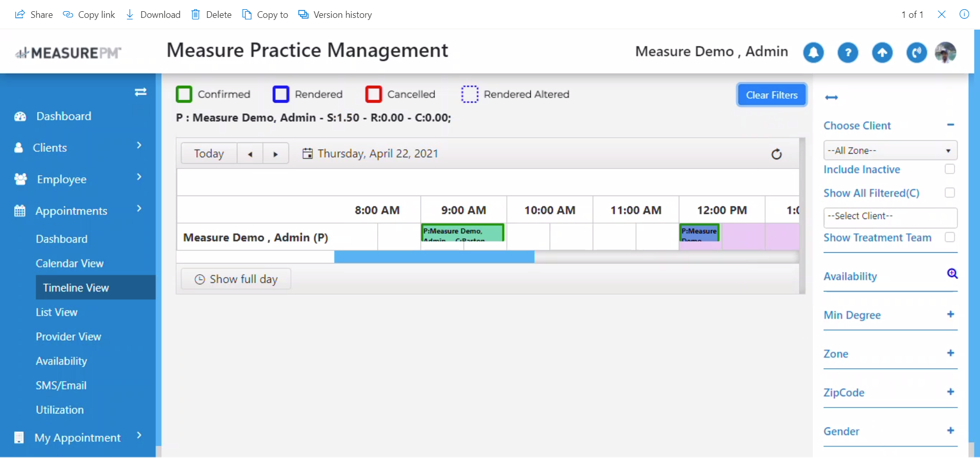Toggle the Rendered Altered status filter box
Image resolution: width=980 pixels, height=458 pixels.
pos(470,94)
